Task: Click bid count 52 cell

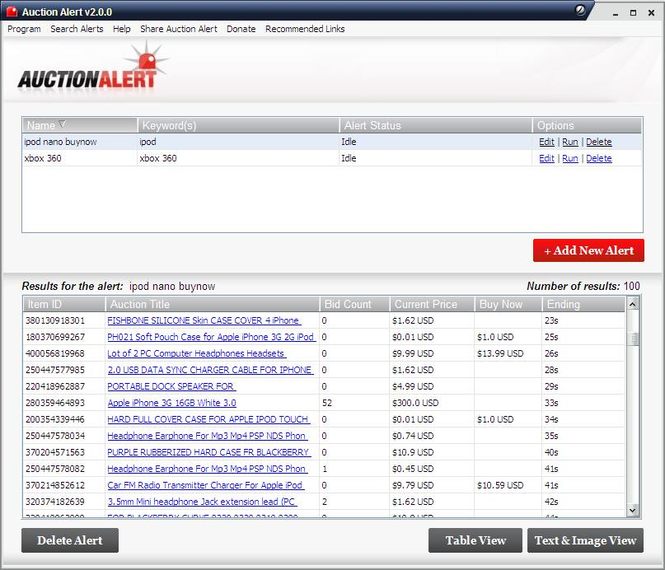Action: point(355,403)
